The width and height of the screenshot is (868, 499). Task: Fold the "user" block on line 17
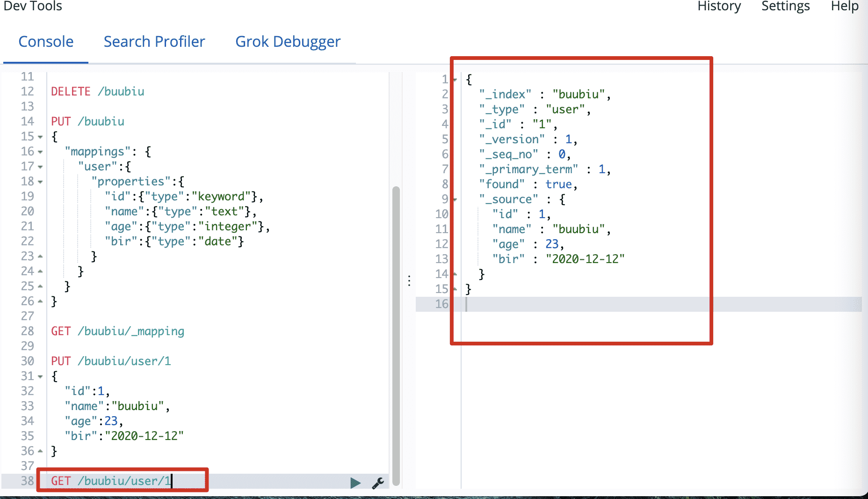point(40,167)
